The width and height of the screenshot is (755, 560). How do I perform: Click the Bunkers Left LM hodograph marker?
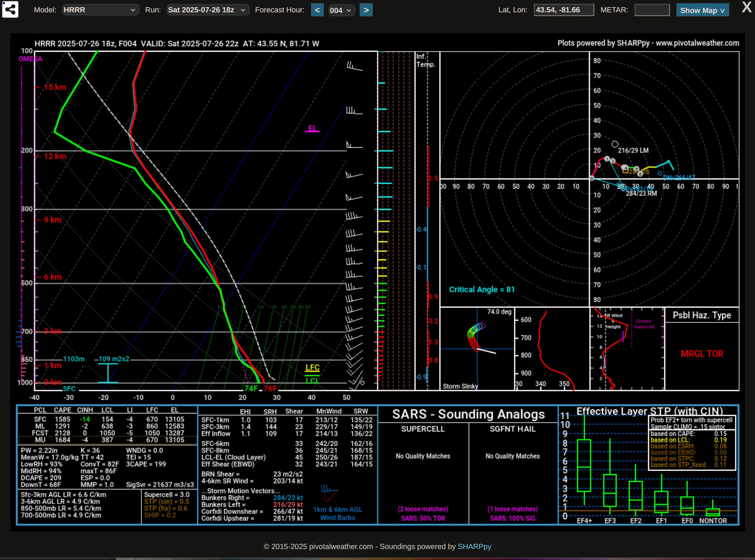[x=615, y=144]
